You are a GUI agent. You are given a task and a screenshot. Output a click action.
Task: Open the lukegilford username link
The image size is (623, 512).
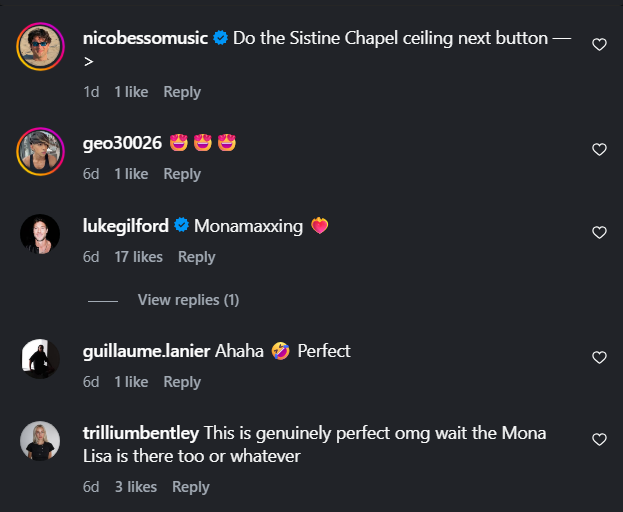[x=126, y=226]
